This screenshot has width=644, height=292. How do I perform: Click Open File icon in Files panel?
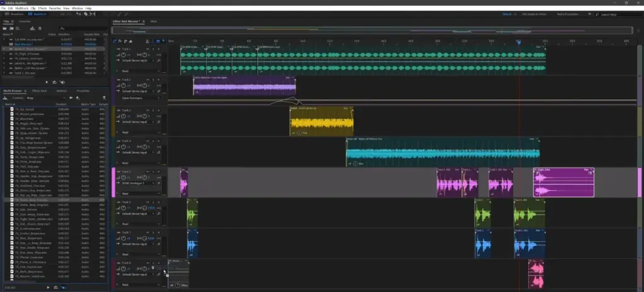(4, 28)
